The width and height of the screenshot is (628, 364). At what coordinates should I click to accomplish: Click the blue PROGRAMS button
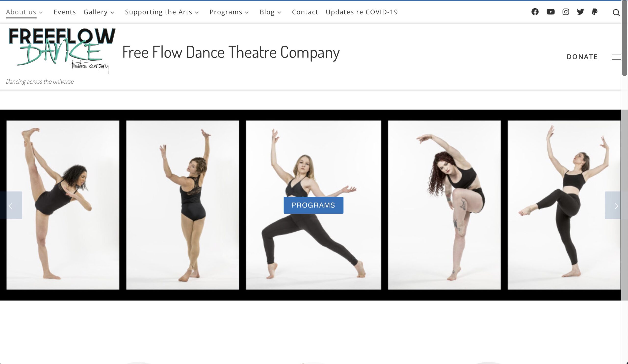coord(313,205)
